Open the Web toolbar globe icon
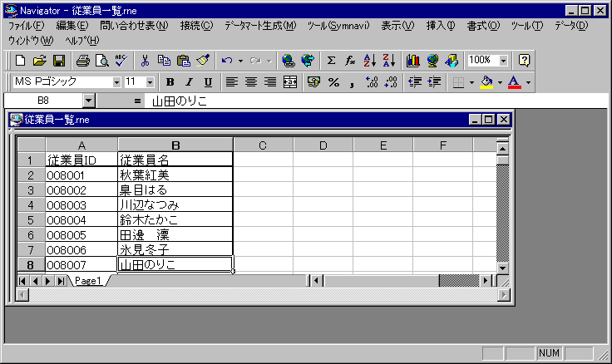Screen dimensions: 612x364 click(x=308, y=61)
